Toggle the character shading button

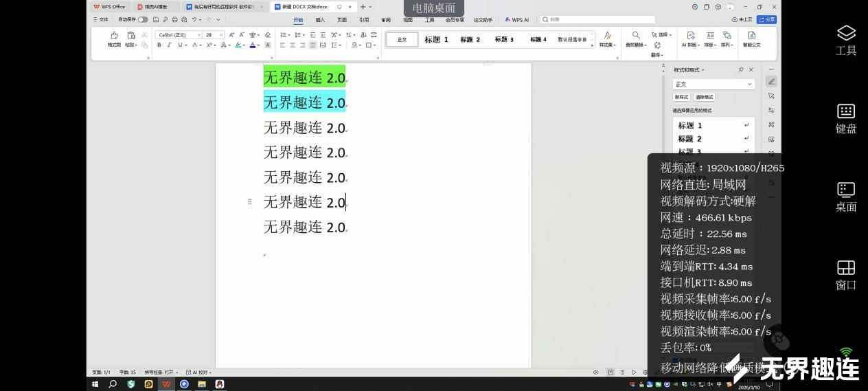click(268, 45)
